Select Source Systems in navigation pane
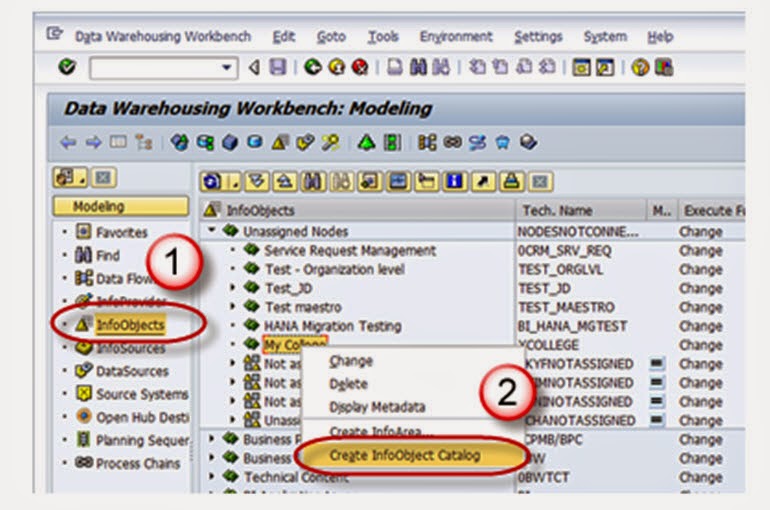The image size is (770, 510). (x=142, y=394)
